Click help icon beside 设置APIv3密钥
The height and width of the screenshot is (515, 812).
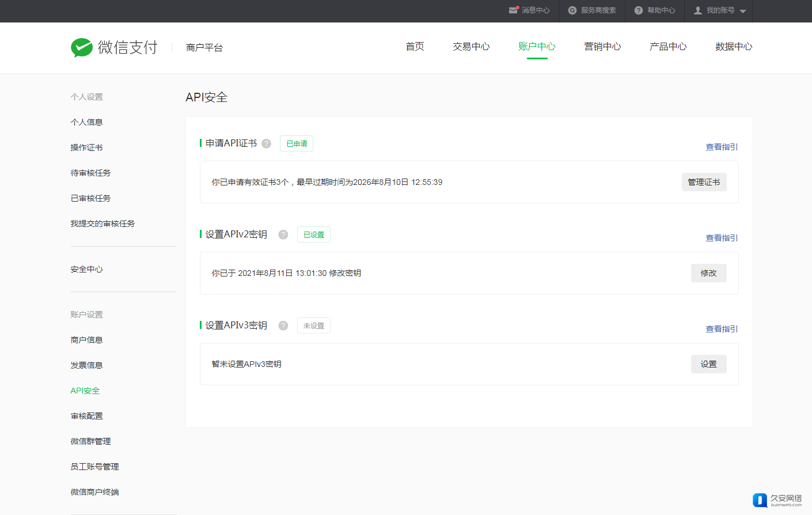(283, 325)
